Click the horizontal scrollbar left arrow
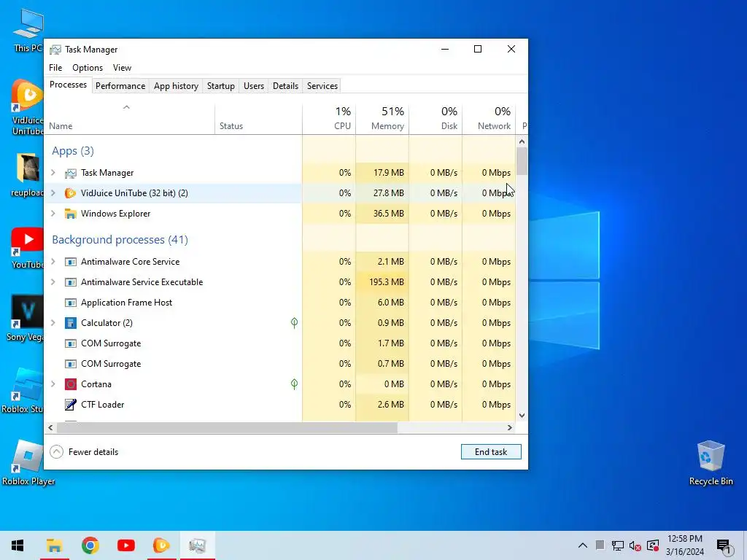Screen dimensions: 747x560 tap(50, 427)
